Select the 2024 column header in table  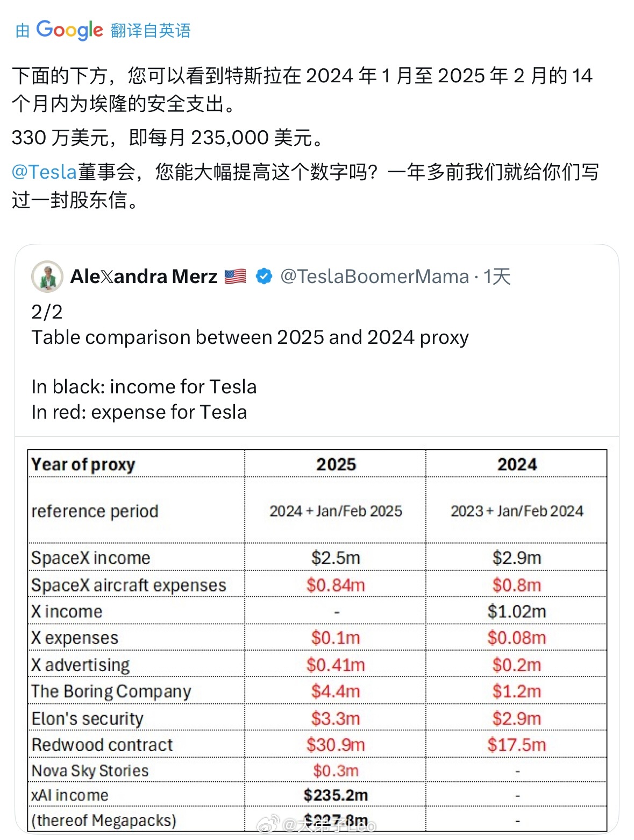[517, 464]
